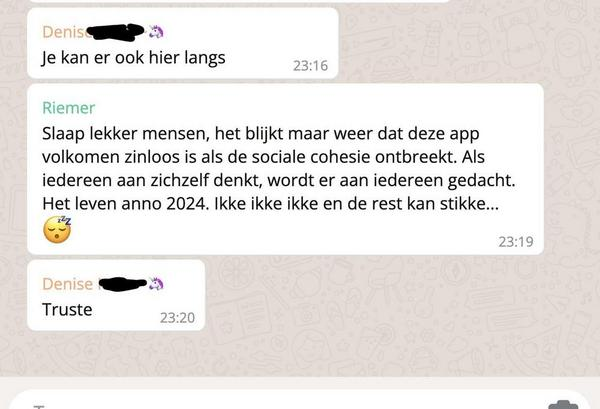
Task: Click the 23:19 timestamp on Riemer's message
Action: pos(515,241)
